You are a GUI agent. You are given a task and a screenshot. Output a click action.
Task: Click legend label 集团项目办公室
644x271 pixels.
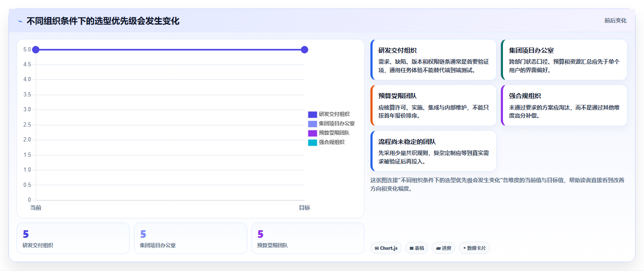pos(336,124)
